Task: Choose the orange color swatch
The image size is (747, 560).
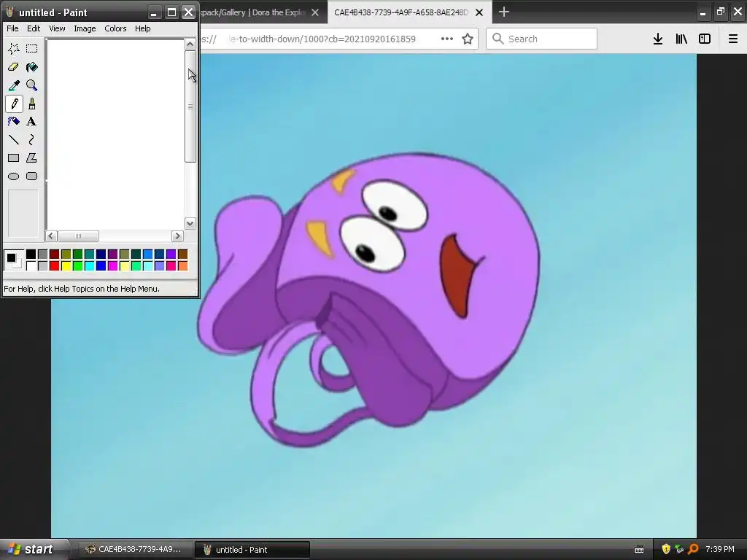Action: [x=182, y=265]
